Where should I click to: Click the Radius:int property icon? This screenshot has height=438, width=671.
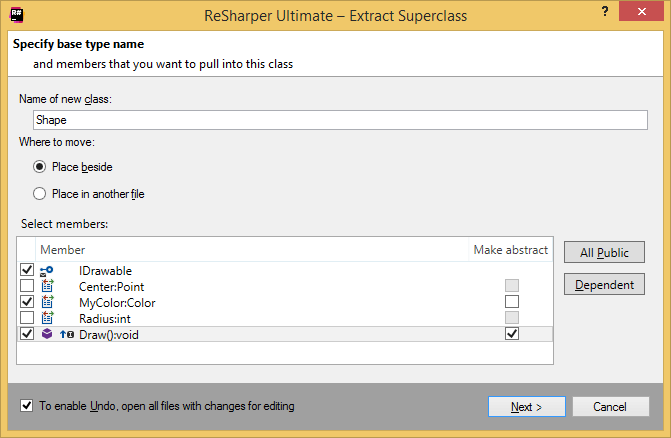point(47,318)
